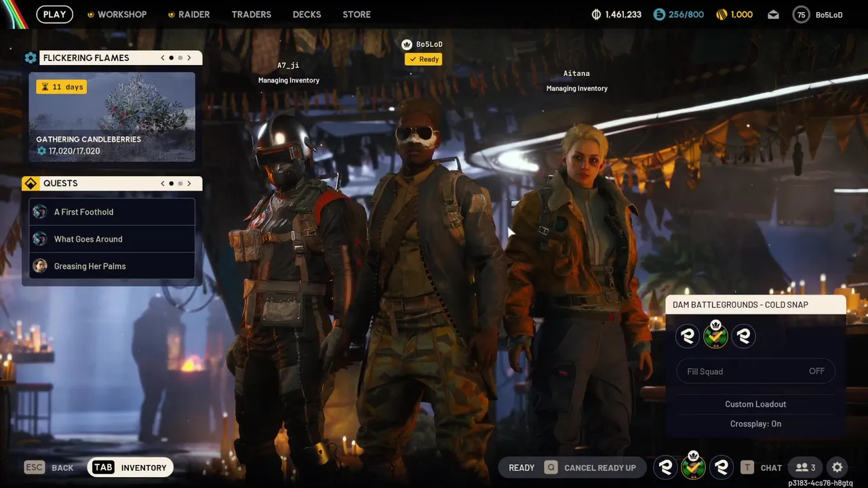Select the Dam Battlegrounds - Cold Snap map header

pyautogui.click(x=755, y=304)
